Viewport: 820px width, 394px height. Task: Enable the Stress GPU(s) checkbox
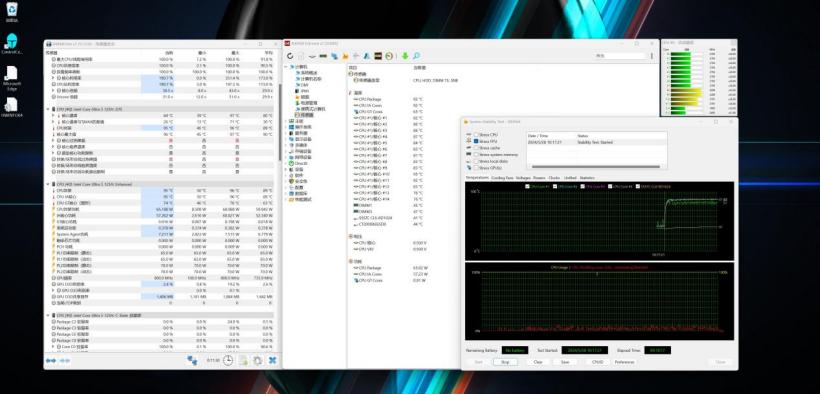click(476, 168)
